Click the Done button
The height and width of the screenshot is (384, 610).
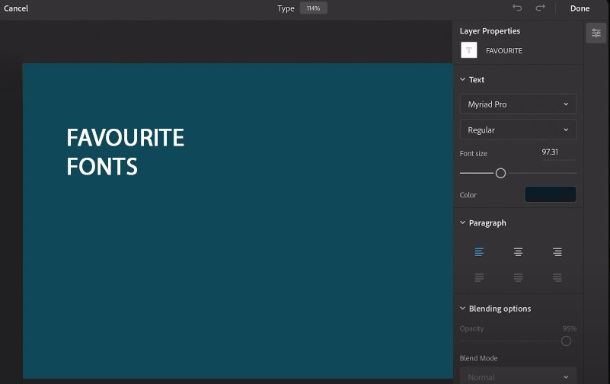pyautogui.click(x=580, y=8)
